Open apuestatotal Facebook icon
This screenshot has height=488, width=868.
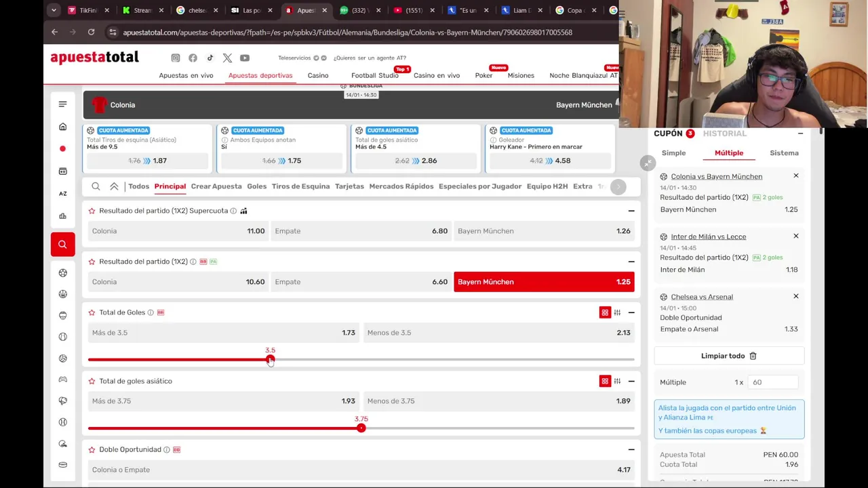[x=193, y=58]
